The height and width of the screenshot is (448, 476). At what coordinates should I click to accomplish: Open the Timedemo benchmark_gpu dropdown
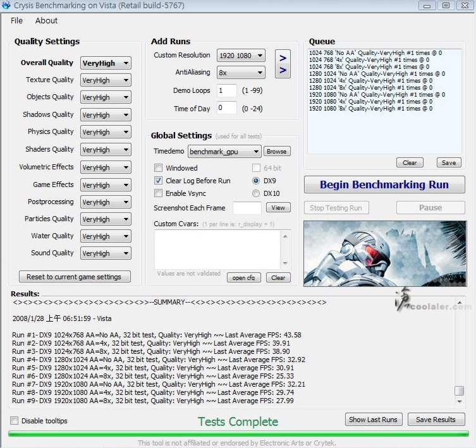pos(224,152)
